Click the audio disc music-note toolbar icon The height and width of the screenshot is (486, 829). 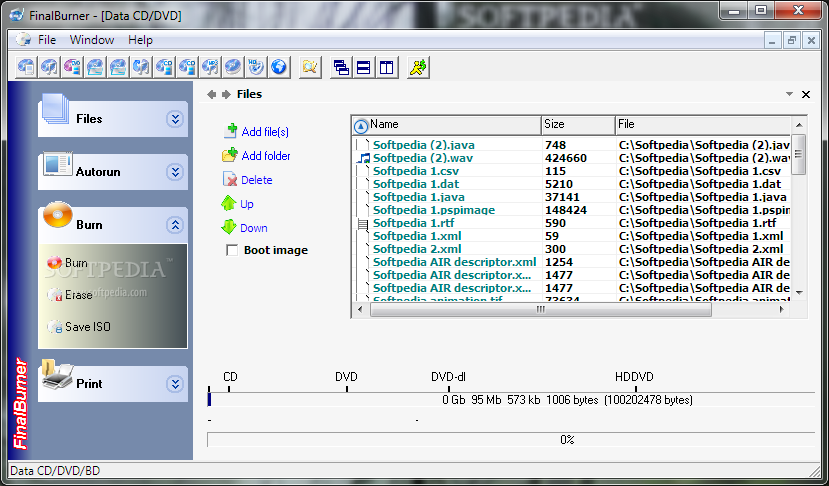click(x=49, y=67)
